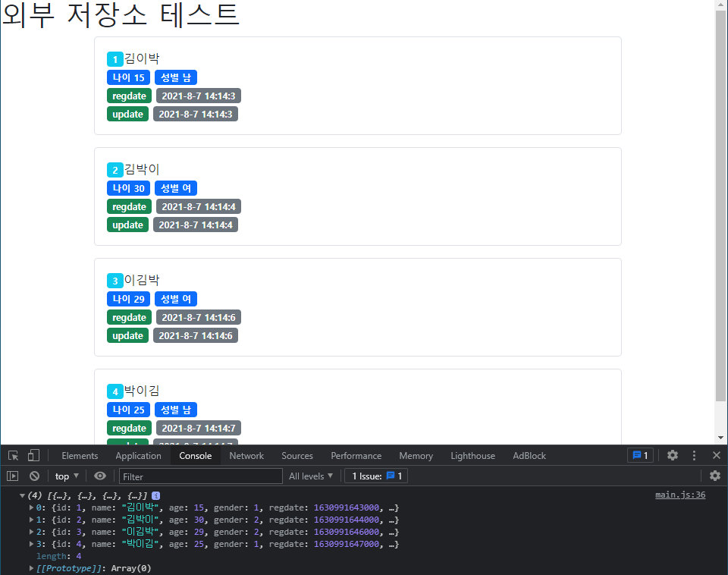This screenshot has height=575, width=728.
Task: Click the 1 Issue button
Action: coord(376,476)
